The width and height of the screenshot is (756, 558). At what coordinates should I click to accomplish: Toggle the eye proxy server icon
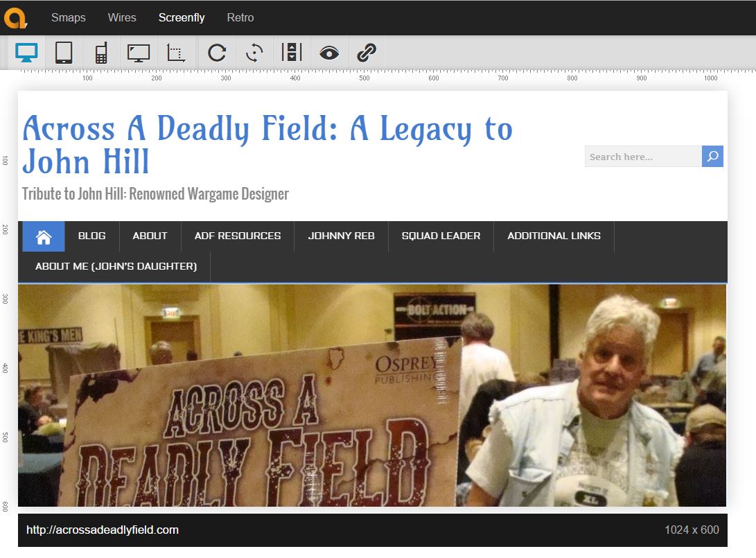click(x=329, y=53)
